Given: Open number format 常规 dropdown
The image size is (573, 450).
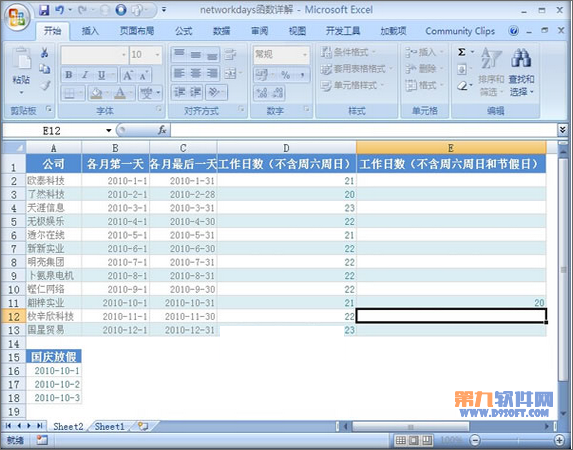Looking at the screenshot, I should pyautogui.click(x=304, y=55).
